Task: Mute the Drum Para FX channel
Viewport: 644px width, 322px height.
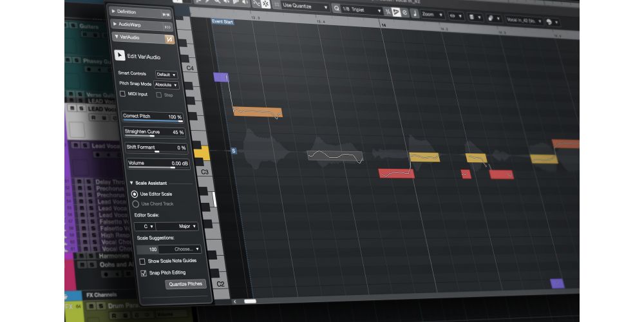Action: coord(91,307)
